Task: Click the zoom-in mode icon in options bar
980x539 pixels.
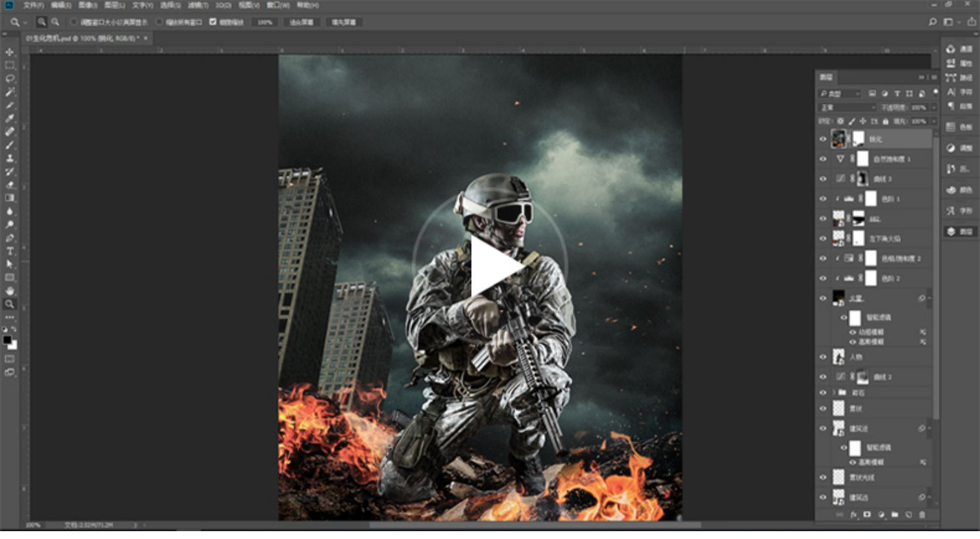Action: point(42,22)
